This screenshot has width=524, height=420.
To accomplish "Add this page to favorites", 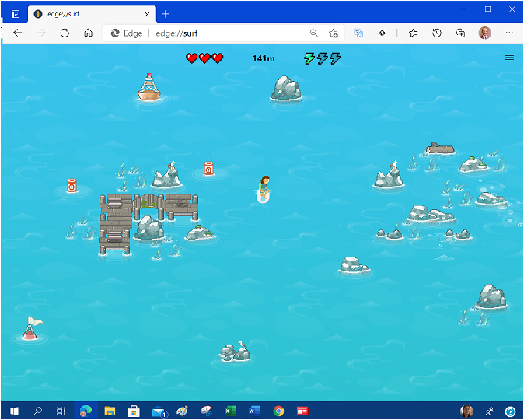I will 334,33.
